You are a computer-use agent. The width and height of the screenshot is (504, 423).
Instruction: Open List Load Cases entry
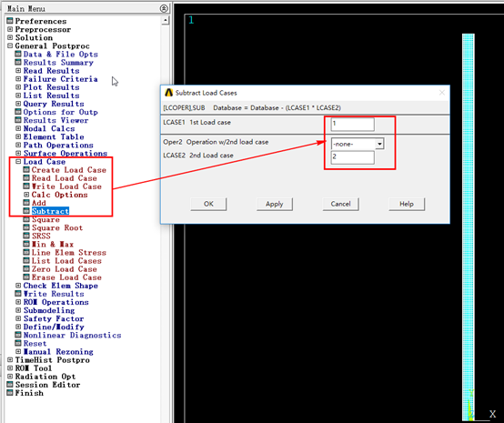click(66, 261)
